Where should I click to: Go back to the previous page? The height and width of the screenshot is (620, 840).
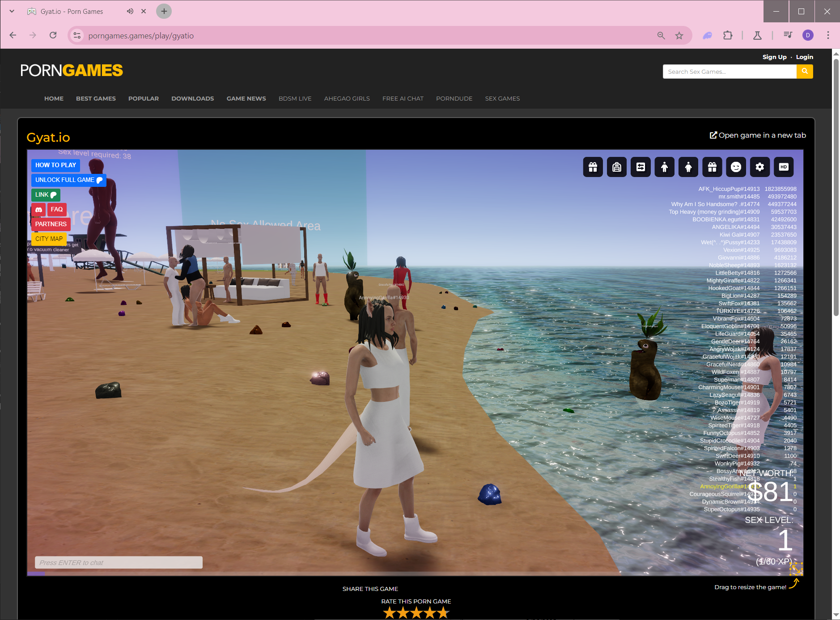pyautogui.click(x=13, y=35)
